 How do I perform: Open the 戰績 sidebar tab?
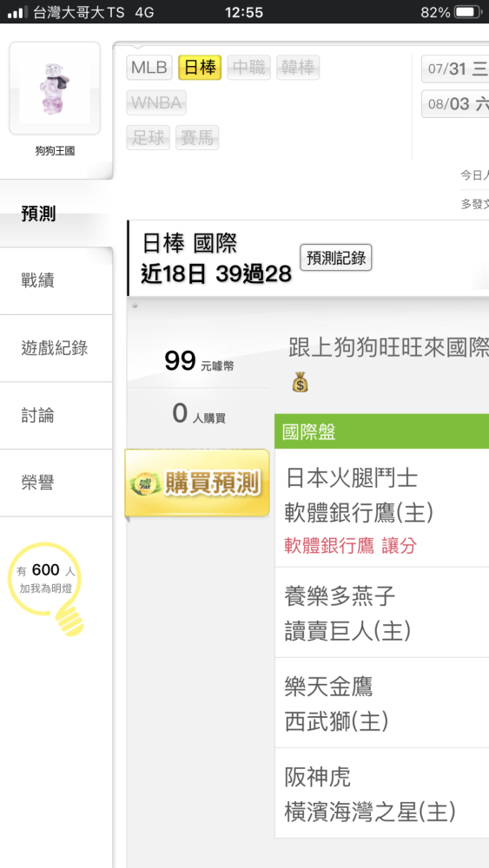(56, 281)
